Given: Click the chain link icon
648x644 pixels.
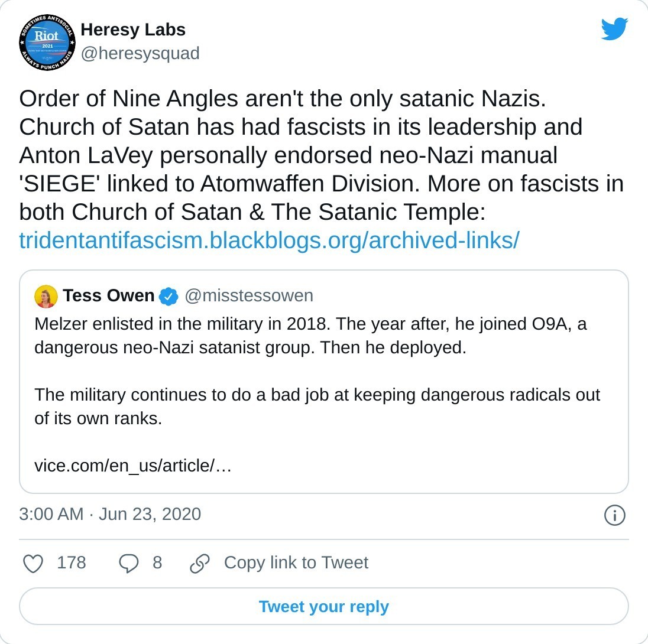Looking at the screenshot, I should pyautogui.click(x=200, y=563).
